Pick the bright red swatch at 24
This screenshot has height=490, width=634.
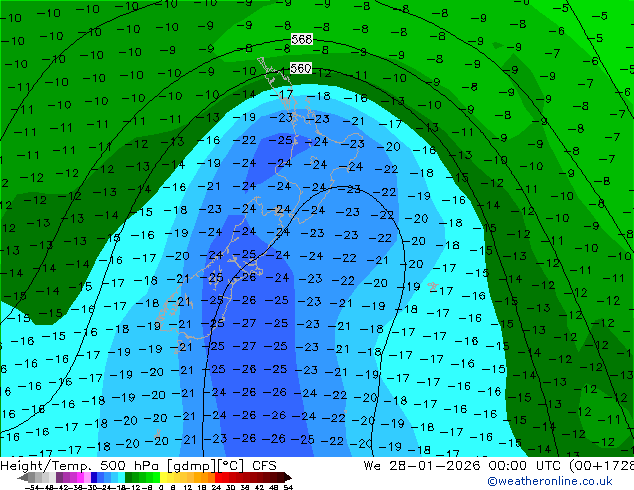pos(218,477)
